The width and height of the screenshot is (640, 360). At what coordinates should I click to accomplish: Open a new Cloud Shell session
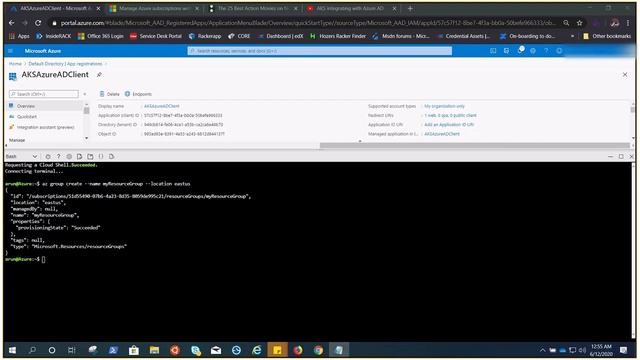90,156
